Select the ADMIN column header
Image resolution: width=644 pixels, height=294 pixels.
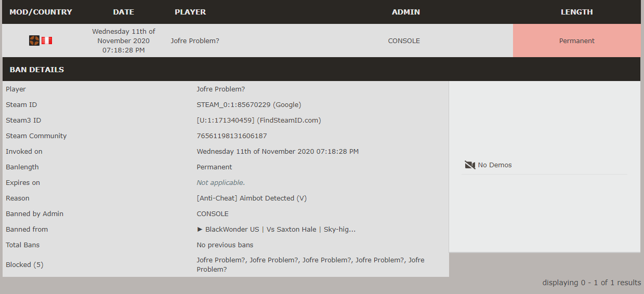[405, 12]
